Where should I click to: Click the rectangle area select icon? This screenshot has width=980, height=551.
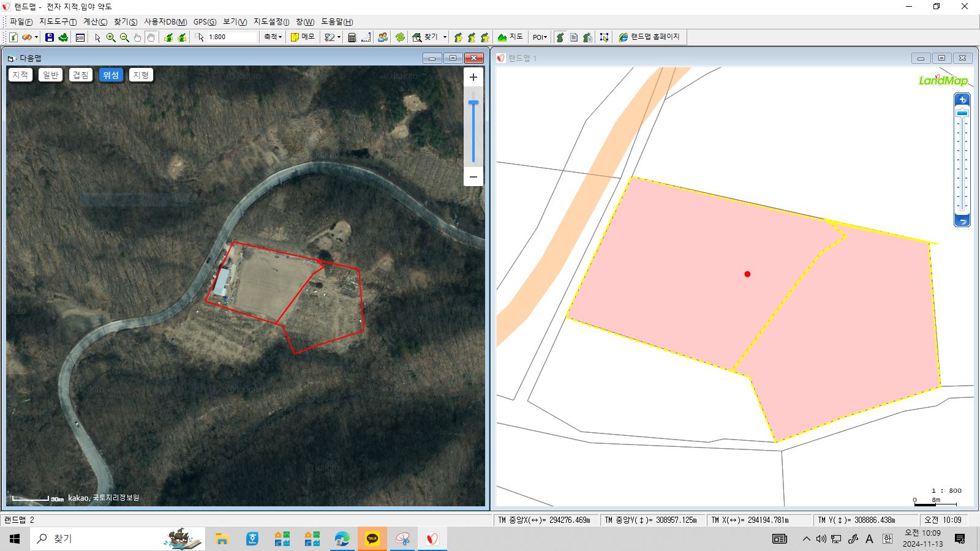pyautogui.click(x=604, y=37)
